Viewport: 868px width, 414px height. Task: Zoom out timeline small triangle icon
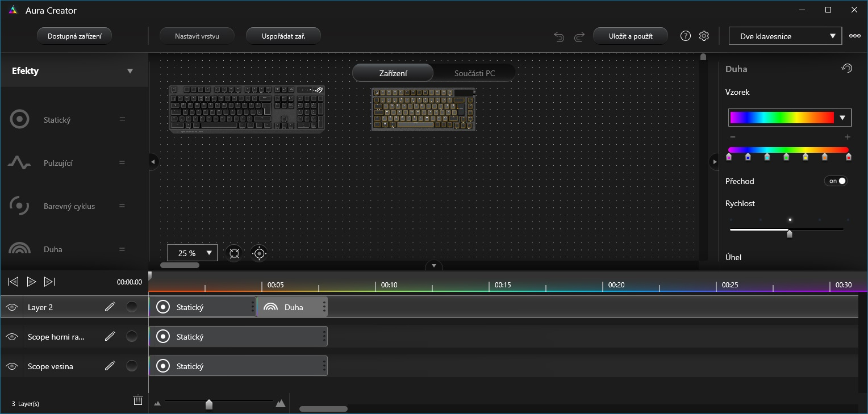tap(157, 404)
